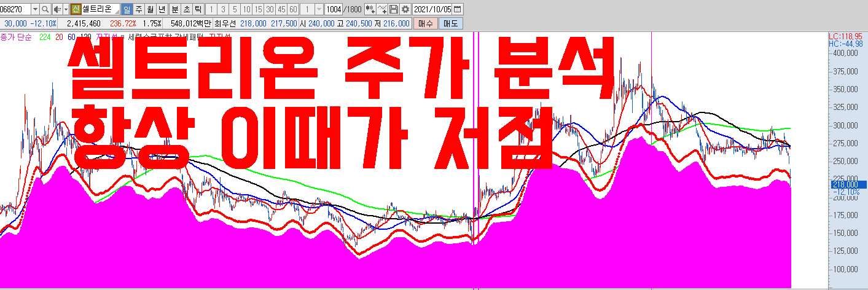This screenshot has width=868, height=290.
Task: Click the blue 60 moving average label
Action: pos(72,37)
